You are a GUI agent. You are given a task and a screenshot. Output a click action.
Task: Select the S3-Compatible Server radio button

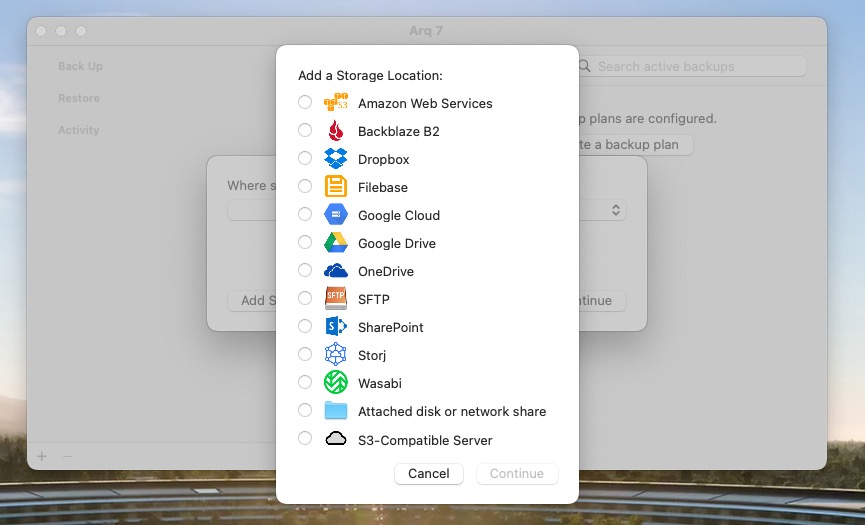pos(305,438)
